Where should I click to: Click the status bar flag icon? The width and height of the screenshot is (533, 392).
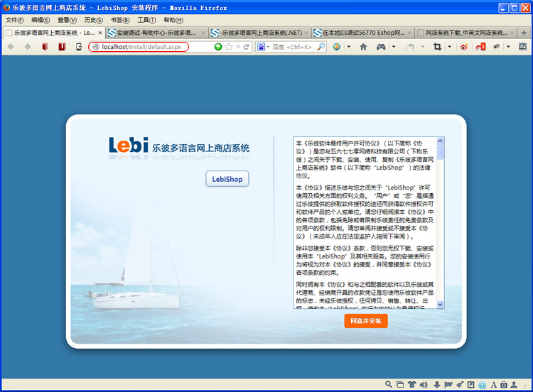[448, 384]
